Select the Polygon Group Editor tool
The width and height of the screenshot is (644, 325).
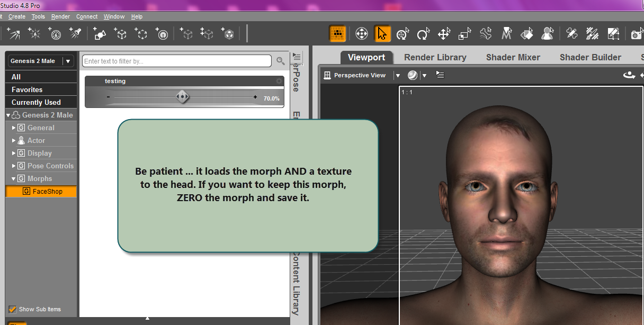571,34
